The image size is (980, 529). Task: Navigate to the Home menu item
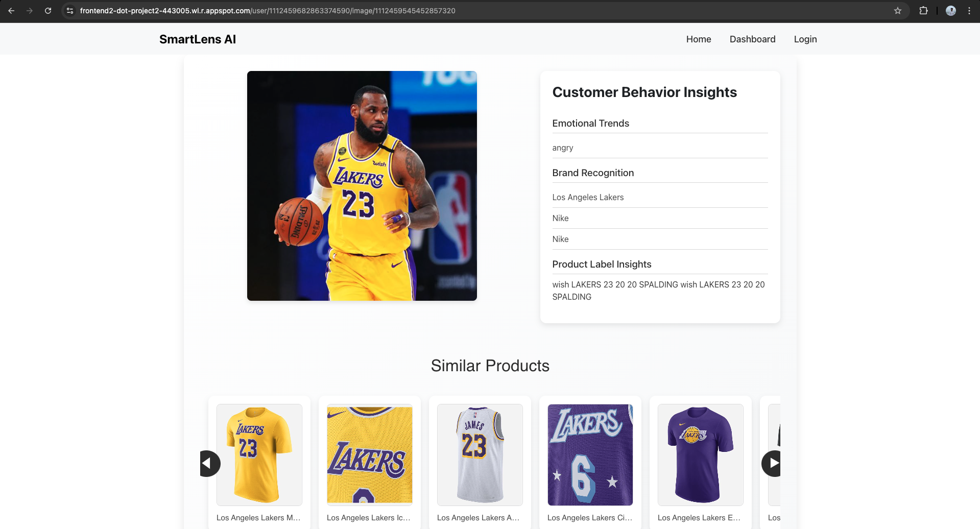699,39
